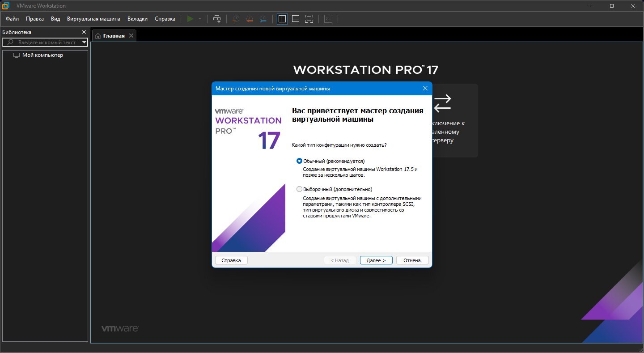Open the Вкладки menu
The height and width of the screenshot is (353, 644).
(137, 19)
